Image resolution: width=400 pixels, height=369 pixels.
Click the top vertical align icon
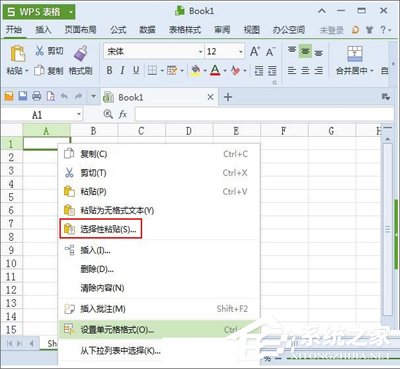[292, 51]
